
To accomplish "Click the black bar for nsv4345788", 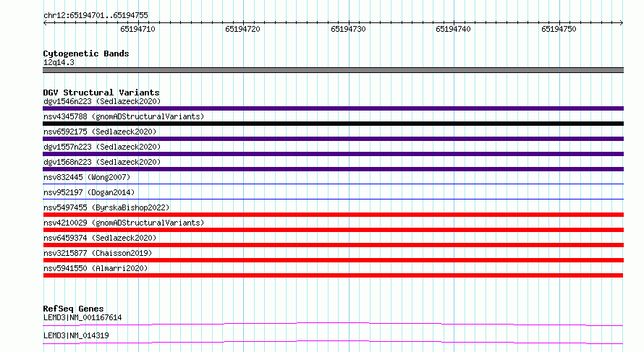I will tap(333, 124).
